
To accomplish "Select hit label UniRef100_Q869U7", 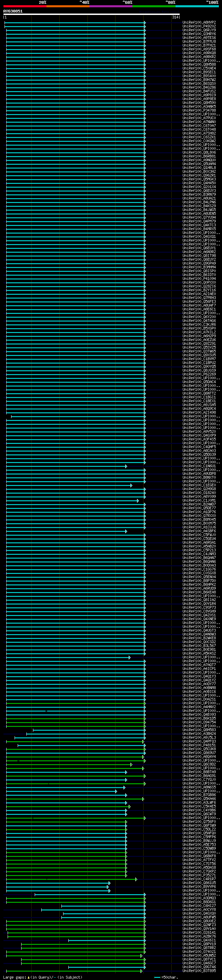I will [x=199, y=753].
